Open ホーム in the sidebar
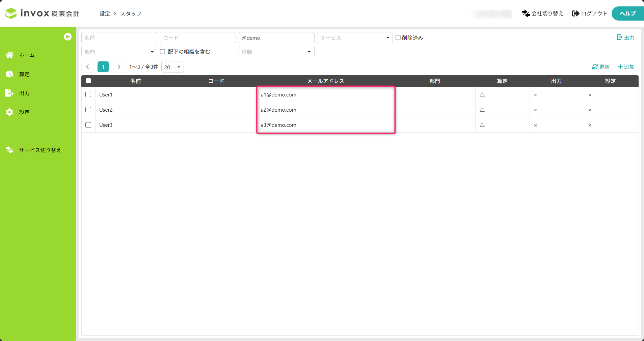Image resolution: width=644 pixels, height=341 pixels. point(27,55)
